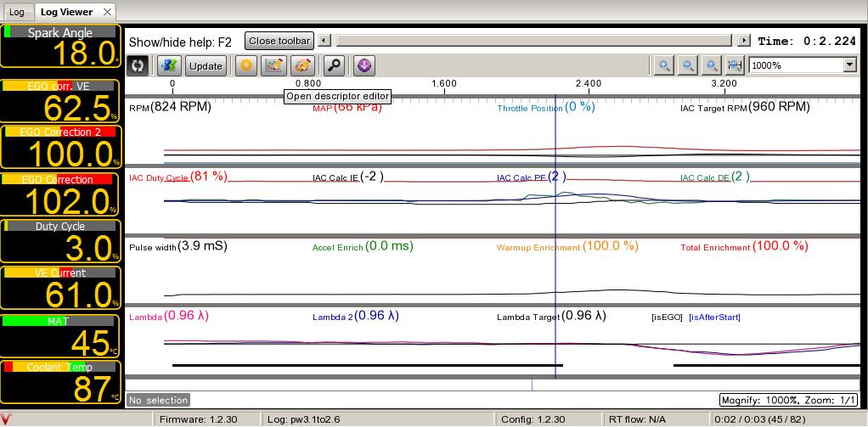Switch to the Log tab
The width and height of the screenshot is (868, 427).
(17, 12)
